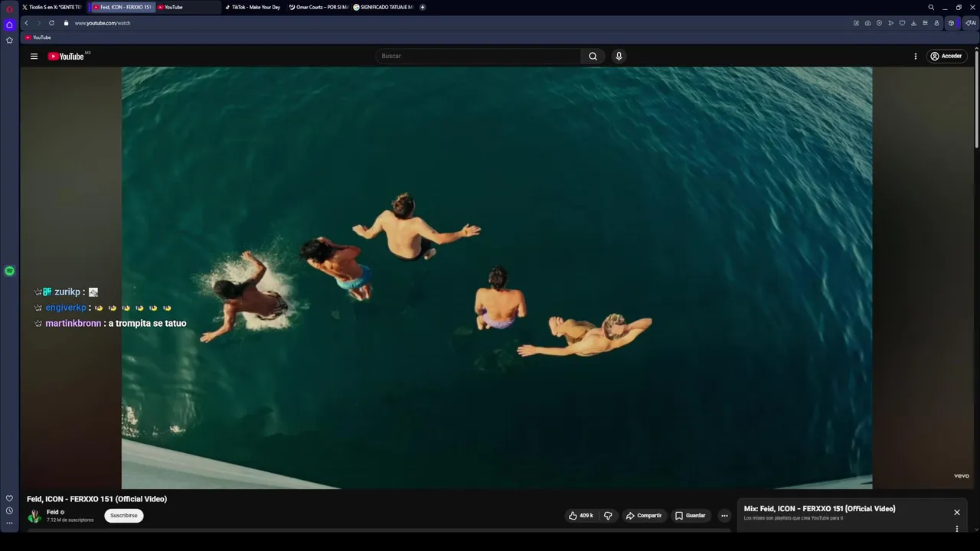Open the Feid channel name link

pyautogui.click(x=53, y=512)
